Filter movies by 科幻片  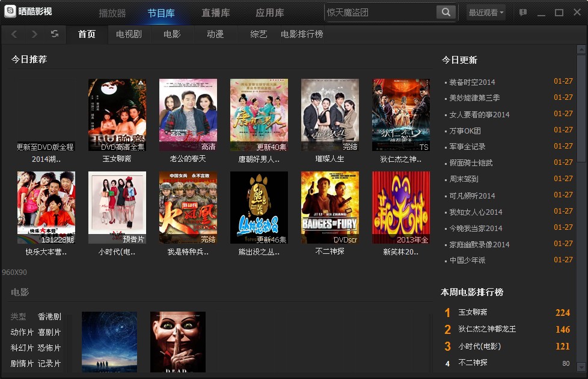(x=22, y=348)
